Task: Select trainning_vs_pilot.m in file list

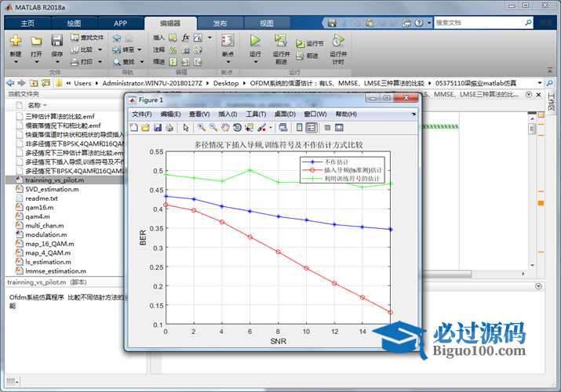Action: (x=55, y=180)
